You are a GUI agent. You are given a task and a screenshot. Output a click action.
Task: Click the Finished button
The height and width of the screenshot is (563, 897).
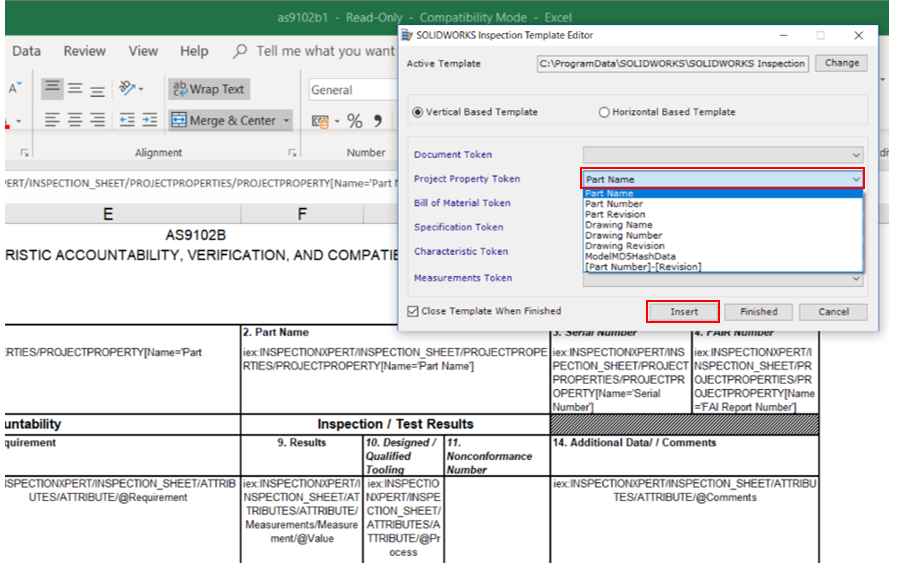(759, 312)
